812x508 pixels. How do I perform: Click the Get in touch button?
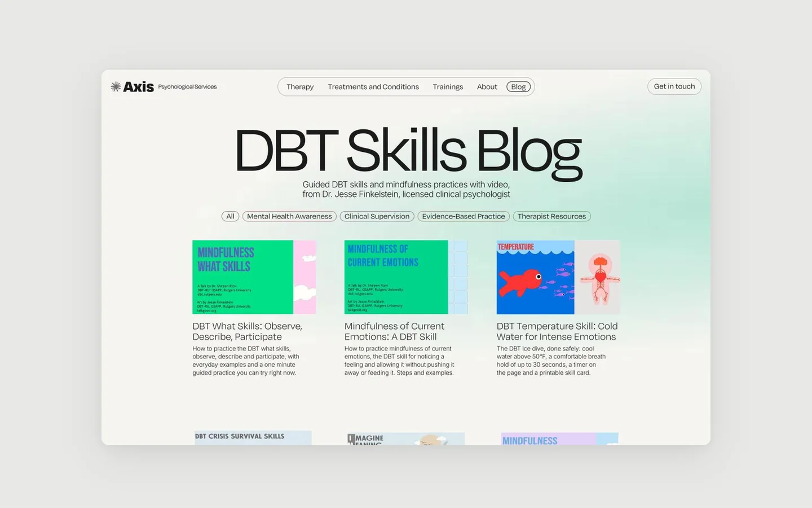pyautogui.click(x=674, y=86)
